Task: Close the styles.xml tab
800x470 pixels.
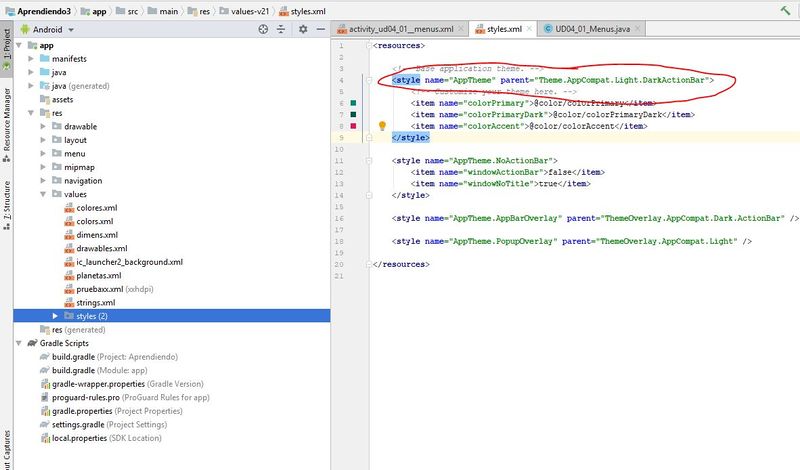Action: pyautogui.click(x=530, y=29)
